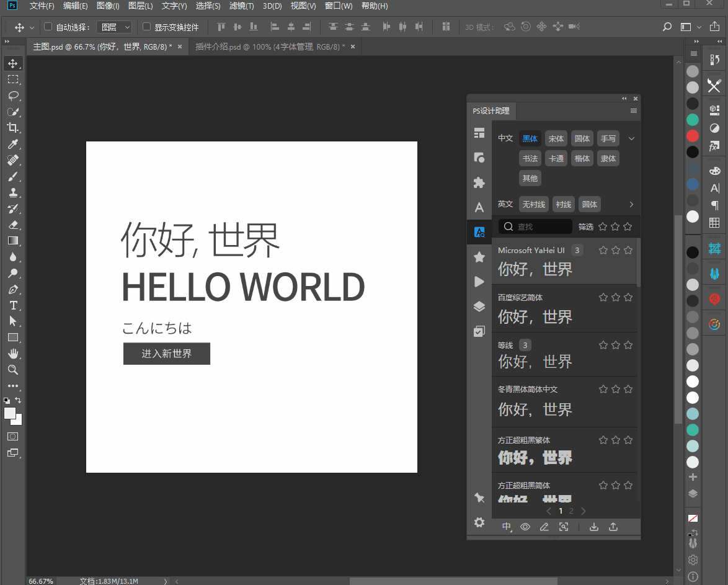Image resolution: width=728 pixels, height=585 pixels.
Task: Click the foreground color swatch
Action: 9,413
